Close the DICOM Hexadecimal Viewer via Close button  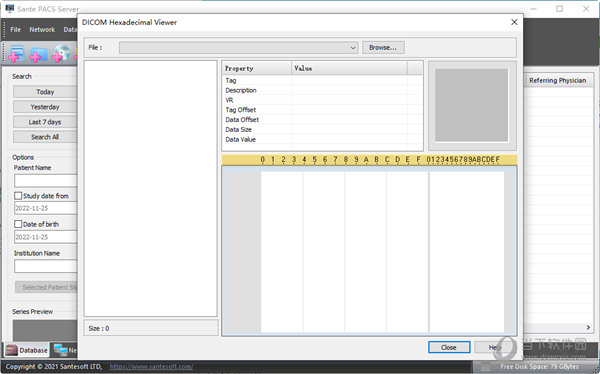[449, 347]
